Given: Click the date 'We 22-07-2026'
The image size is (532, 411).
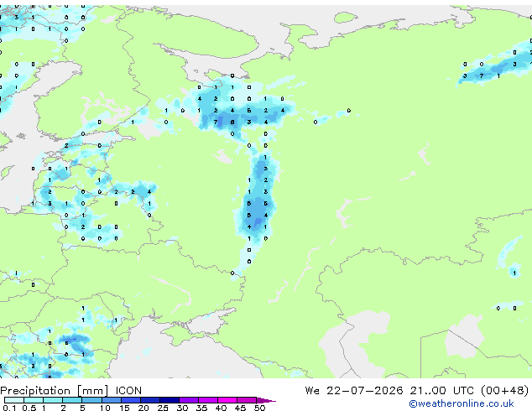Looking at the screenshot, I should pyautogui.click(x=354, y=391).
